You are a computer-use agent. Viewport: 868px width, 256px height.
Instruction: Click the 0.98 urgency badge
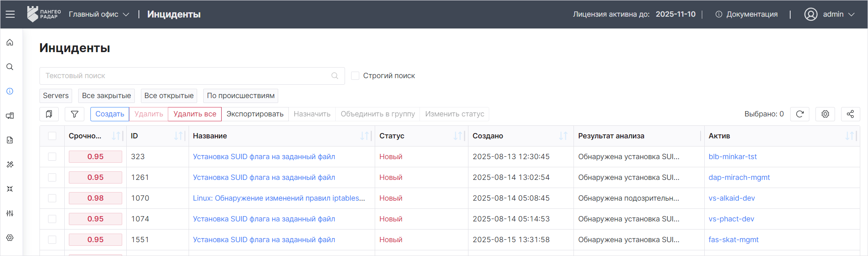click(95, 198)
